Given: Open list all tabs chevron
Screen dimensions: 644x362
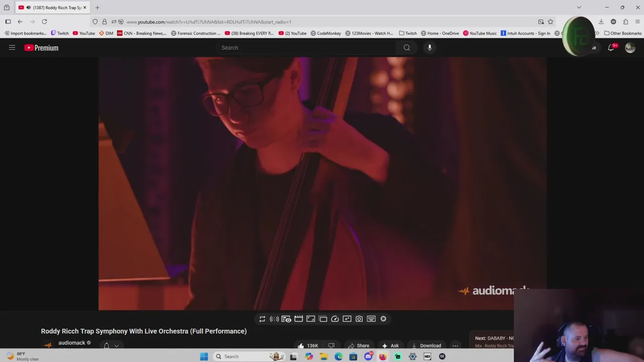Looking at the screenshot, I should (579, 8).
